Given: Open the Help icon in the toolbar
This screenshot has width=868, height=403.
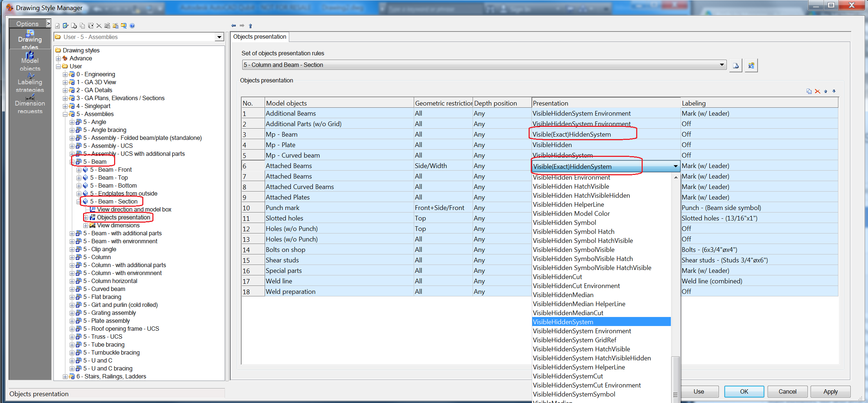Looking at the screenshot, I should tap(132, 26).
